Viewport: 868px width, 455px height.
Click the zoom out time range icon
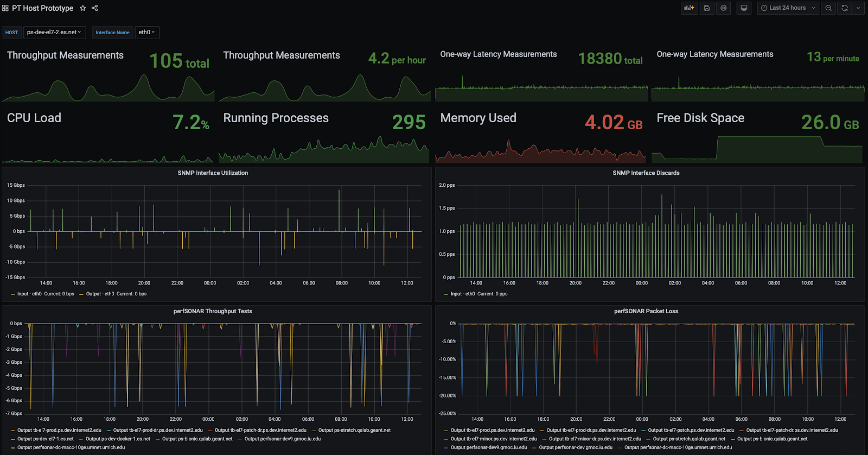828,8
